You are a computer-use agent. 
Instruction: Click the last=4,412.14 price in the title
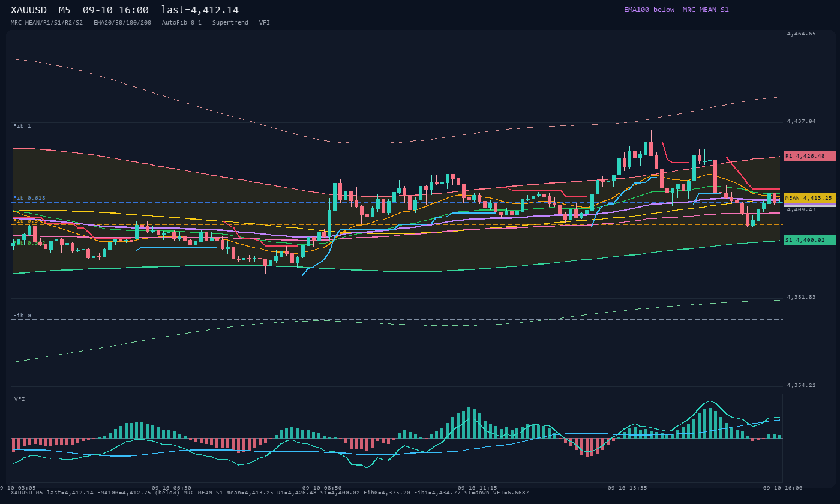coord(200,10)
